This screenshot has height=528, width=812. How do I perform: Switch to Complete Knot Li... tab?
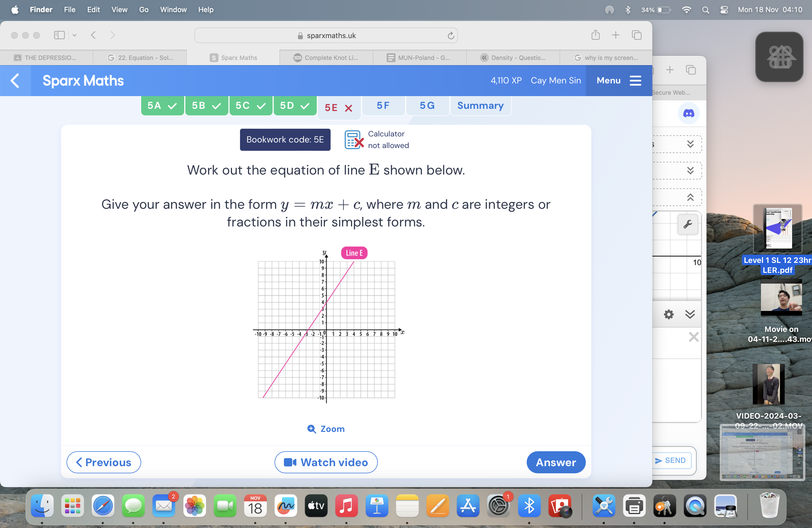coord(326,58)
